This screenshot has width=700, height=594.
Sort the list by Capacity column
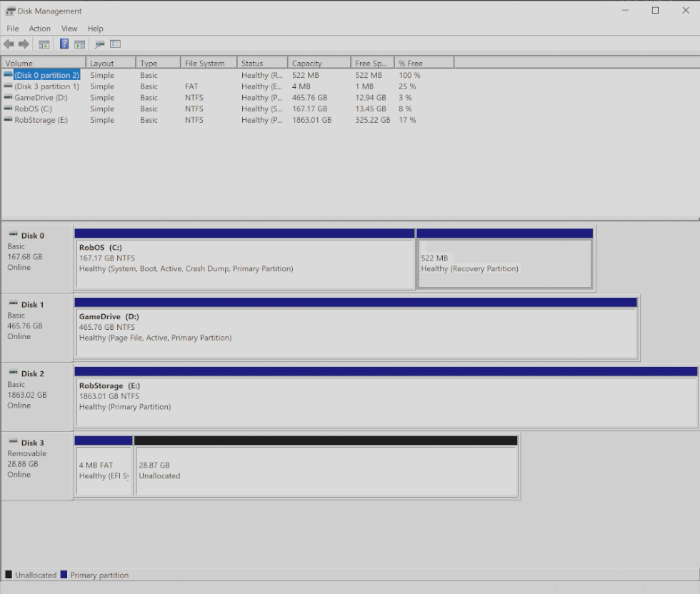319,64
